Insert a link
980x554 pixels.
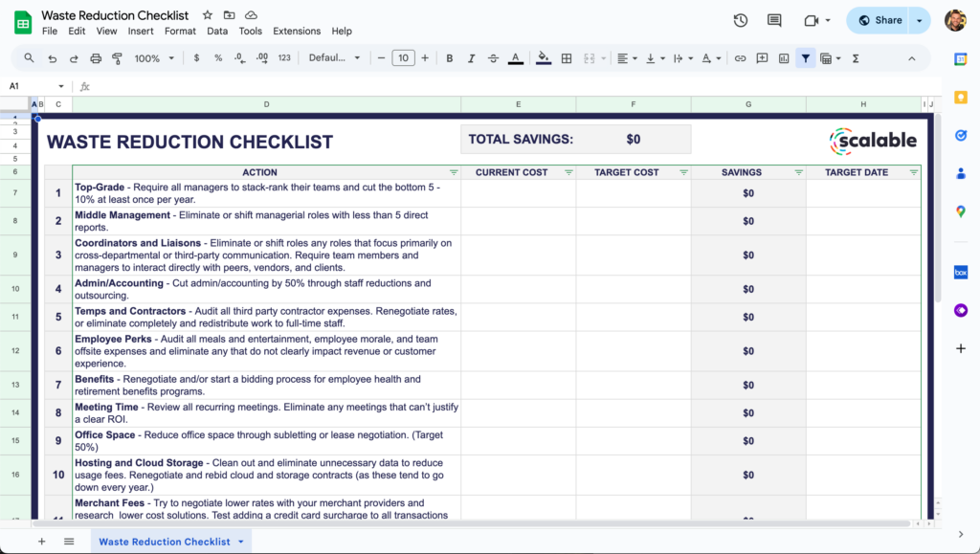click(x=740, y=58)
